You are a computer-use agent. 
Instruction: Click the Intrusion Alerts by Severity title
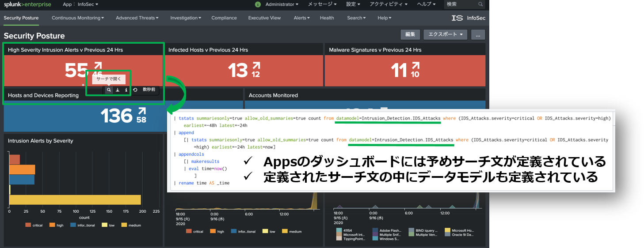coord(41,141)
